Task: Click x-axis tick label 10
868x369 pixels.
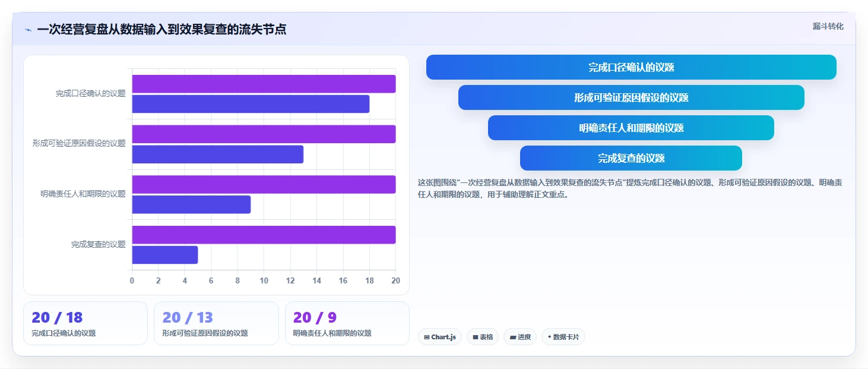Action: click(x=264, y=280)
